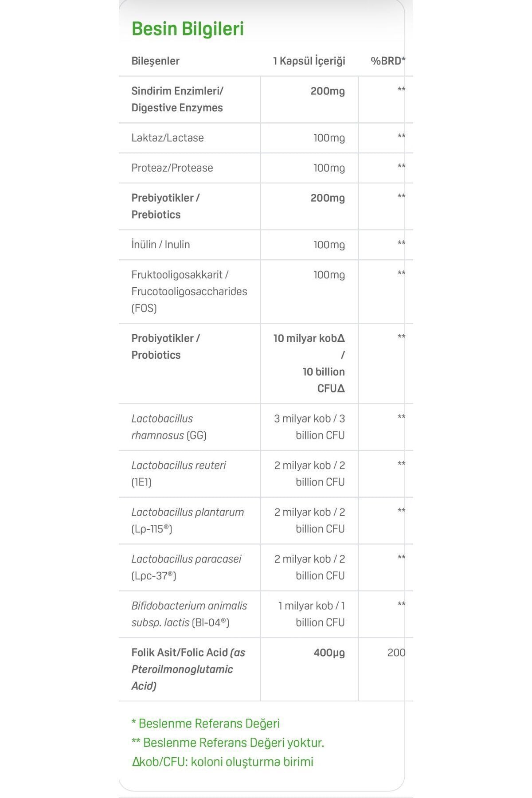This screenshot has height=798, width=532.
Task: Click the %BRD* column header
Action: [388, 61]
